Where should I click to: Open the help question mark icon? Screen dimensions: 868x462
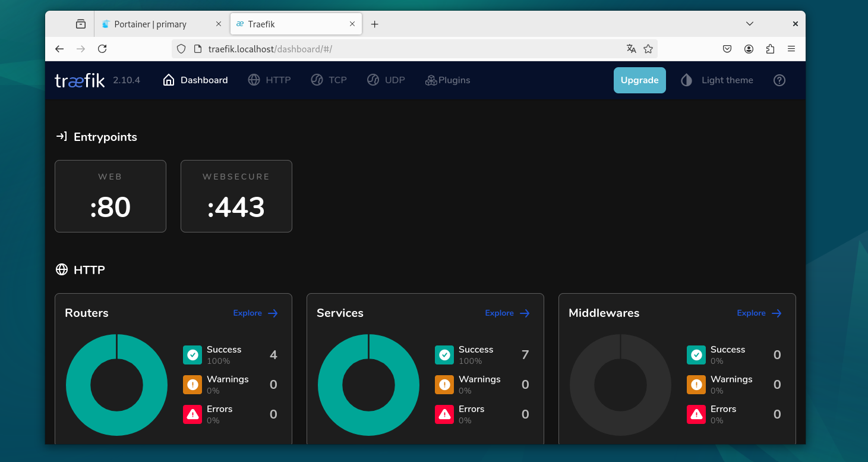pyautogui.click(x=779, y=80)
